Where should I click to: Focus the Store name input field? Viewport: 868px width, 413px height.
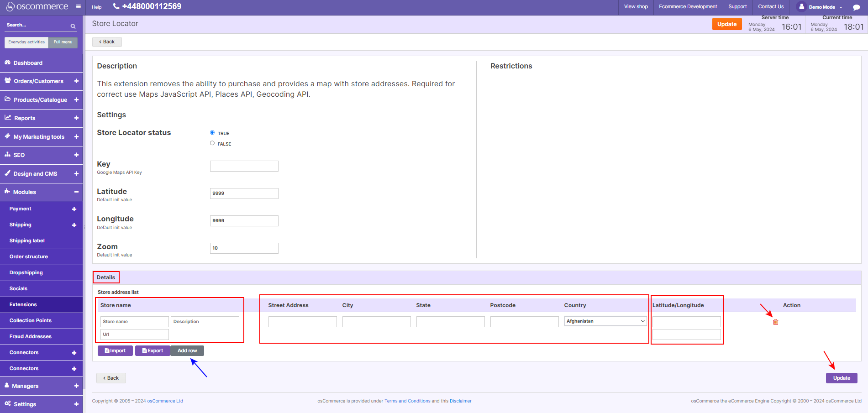pyautogui.click(x=135, y=322)
